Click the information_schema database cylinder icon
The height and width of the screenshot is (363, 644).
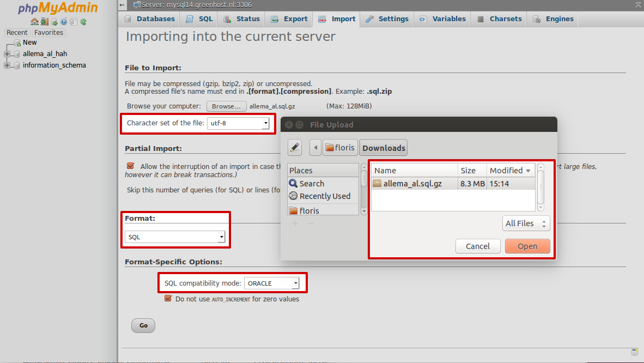point(17,66)
